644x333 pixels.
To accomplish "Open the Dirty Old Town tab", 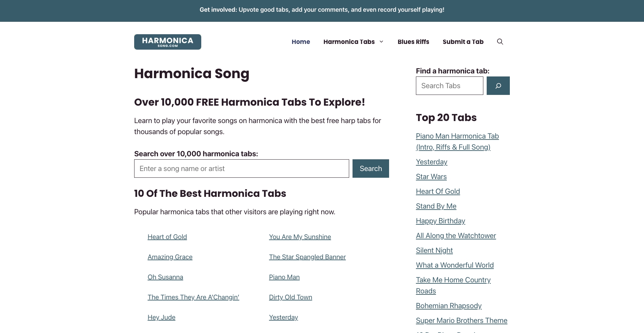I will coord(290,297).
